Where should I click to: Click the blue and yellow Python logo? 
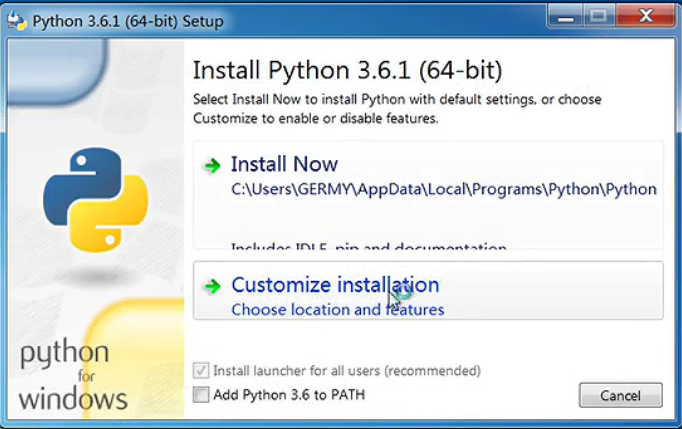pos(96,200)
